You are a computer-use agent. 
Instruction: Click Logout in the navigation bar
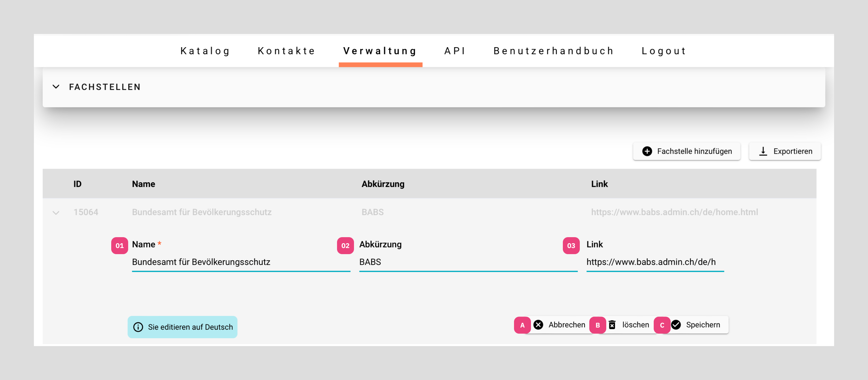pos(664,51)
